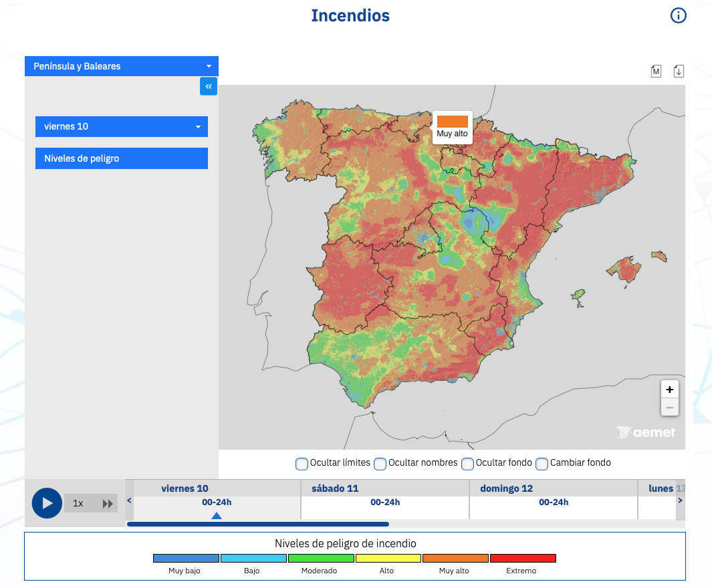The width and height of the screenshot is (712, 588).
Task: Advance timeline with right arrow
Action: (x=680, y=500)
